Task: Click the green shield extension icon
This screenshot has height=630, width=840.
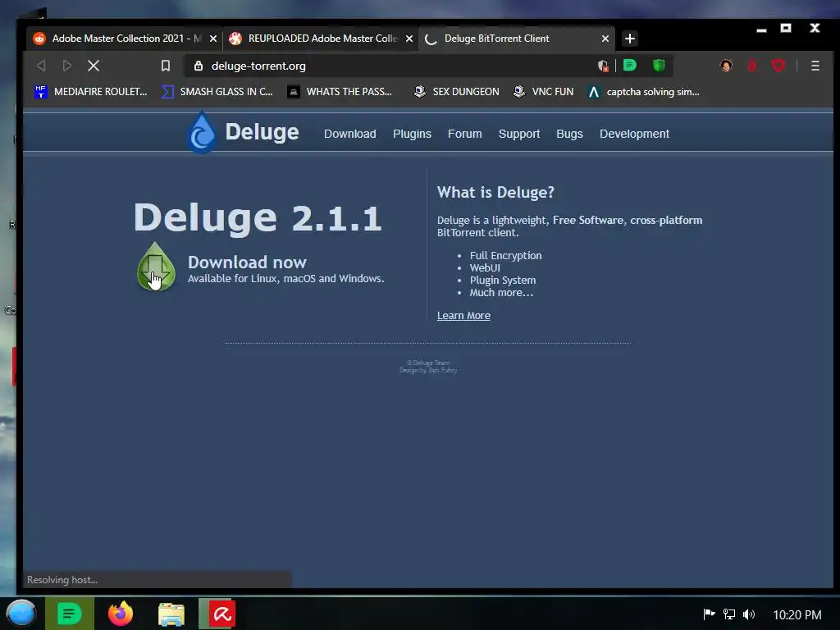Action: click(659, 66)
